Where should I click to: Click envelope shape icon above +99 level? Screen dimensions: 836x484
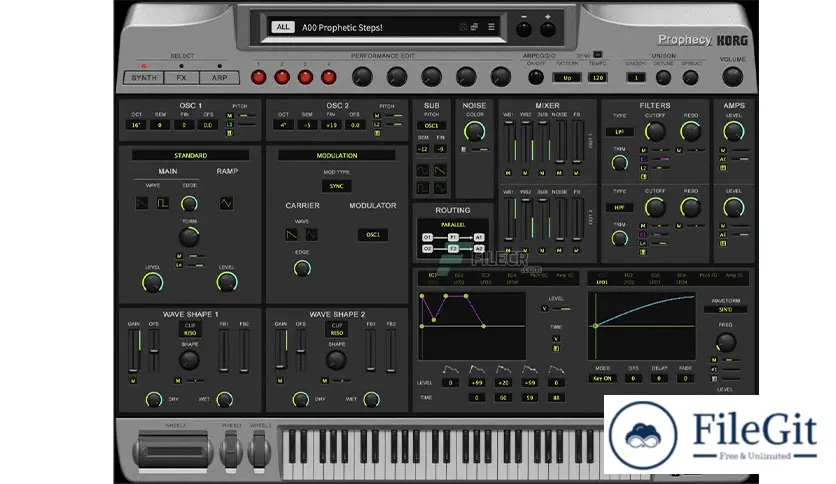477,369
